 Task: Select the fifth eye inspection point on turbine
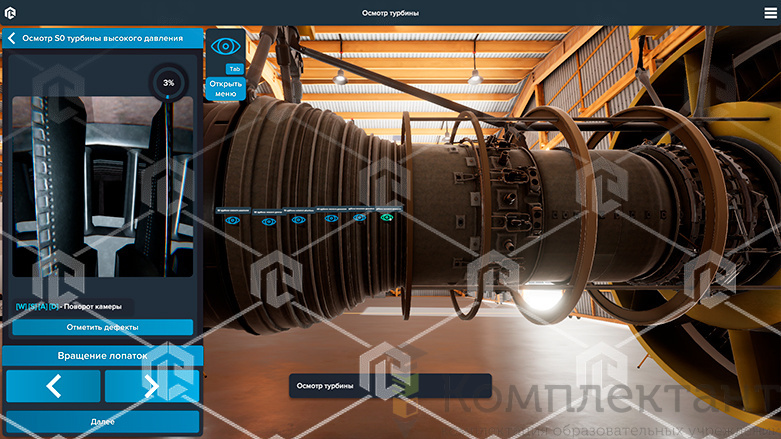point(360,217)
